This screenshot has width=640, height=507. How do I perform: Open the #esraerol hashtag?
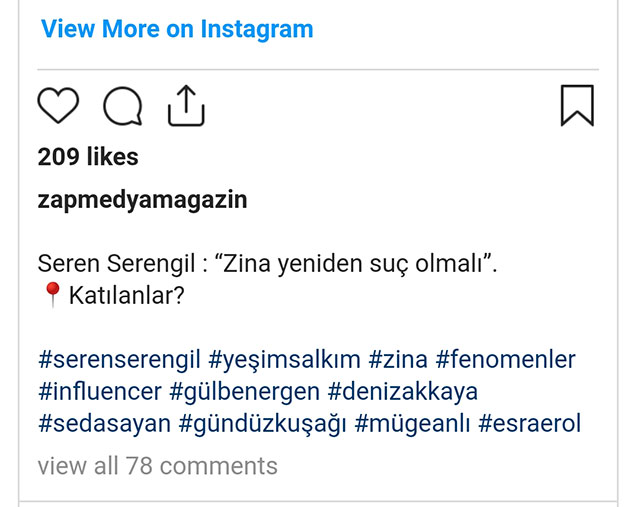click(530, 423)
